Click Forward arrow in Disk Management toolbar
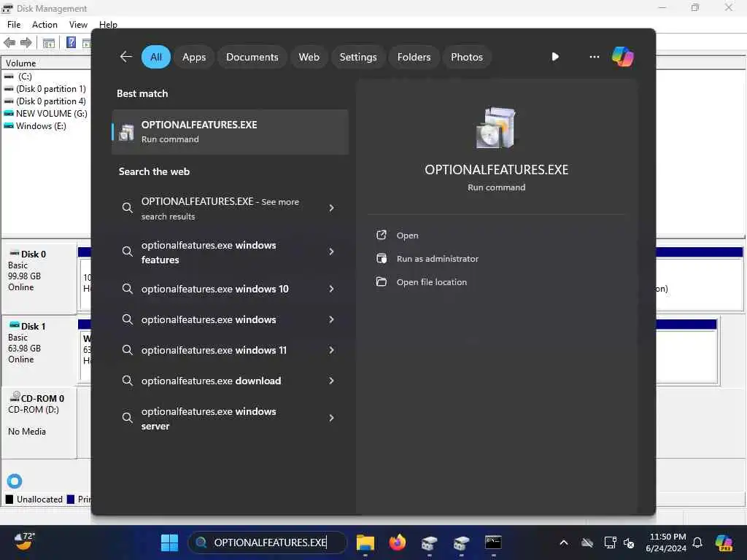The image size is (747, 560). point(26,43)
